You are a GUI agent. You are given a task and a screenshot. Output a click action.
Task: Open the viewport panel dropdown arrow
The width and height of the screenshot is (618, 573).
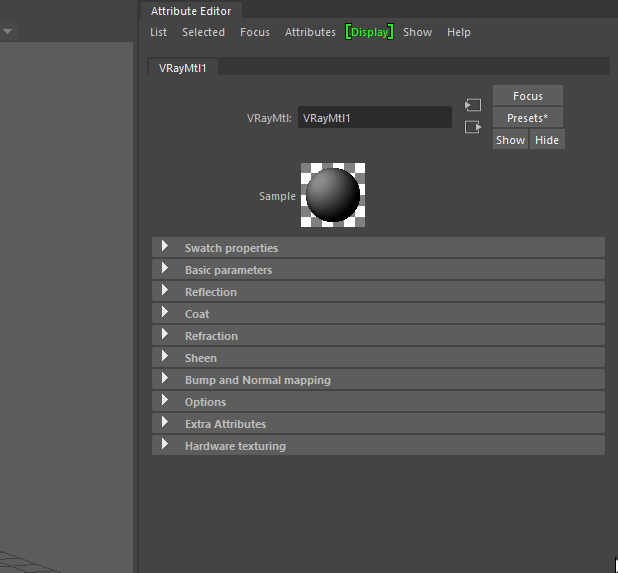pyautogui.click(x=7, y=32)
